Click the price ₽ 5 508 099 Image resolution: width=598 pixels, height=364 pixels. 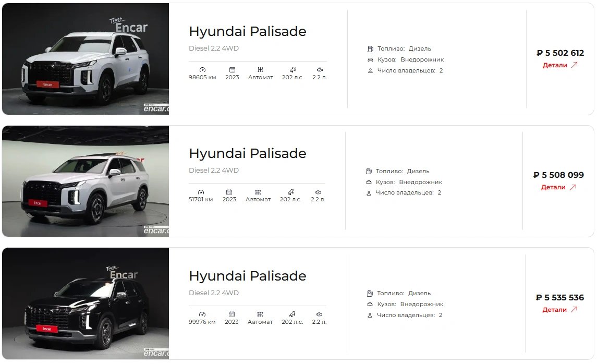(x=558, y=175)
